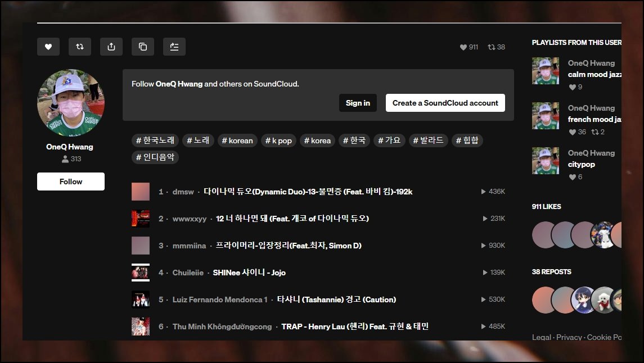Open uploader Chuileiie on track 4
The height and width of the screenshot is (363, 644).
pos(188,273)
